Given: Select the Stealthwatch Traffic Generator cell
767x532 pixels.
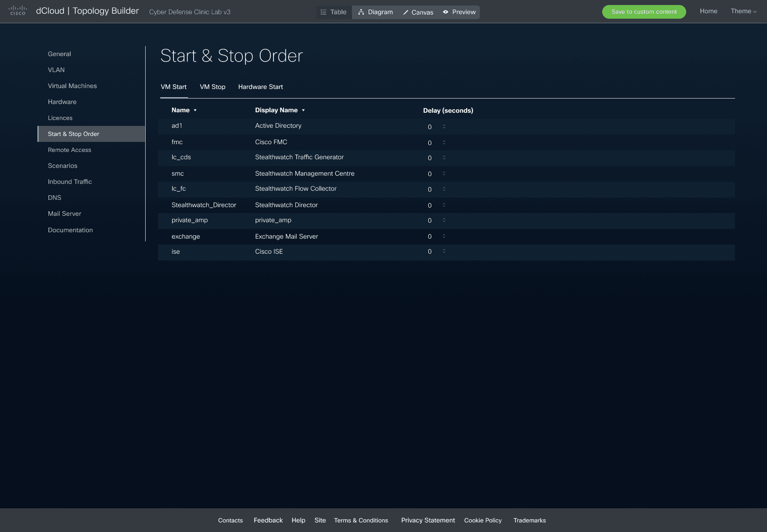Looking at the screenshot, I should coord(299,157).
